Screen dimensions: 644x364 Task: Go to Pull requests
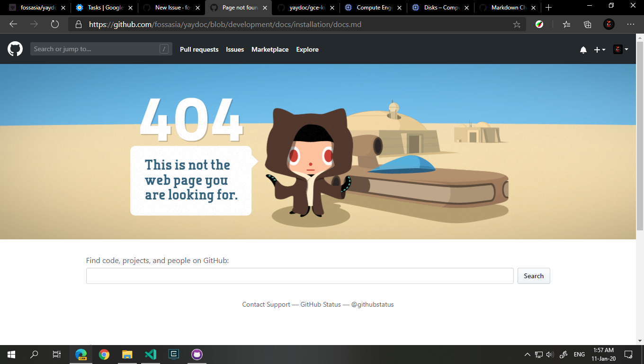[x=199, y=49]
